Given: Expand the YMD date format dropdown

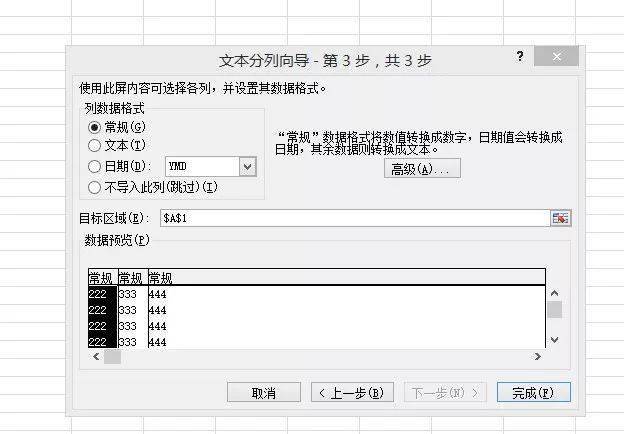Looking at the screenshot, I should click(248, 167).
